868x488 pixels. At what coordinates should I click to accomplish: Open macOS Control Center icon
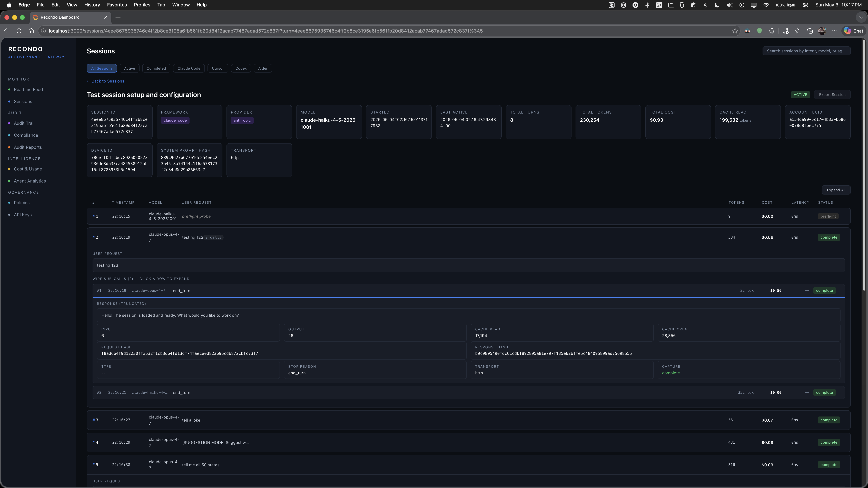tap(805, 5)
